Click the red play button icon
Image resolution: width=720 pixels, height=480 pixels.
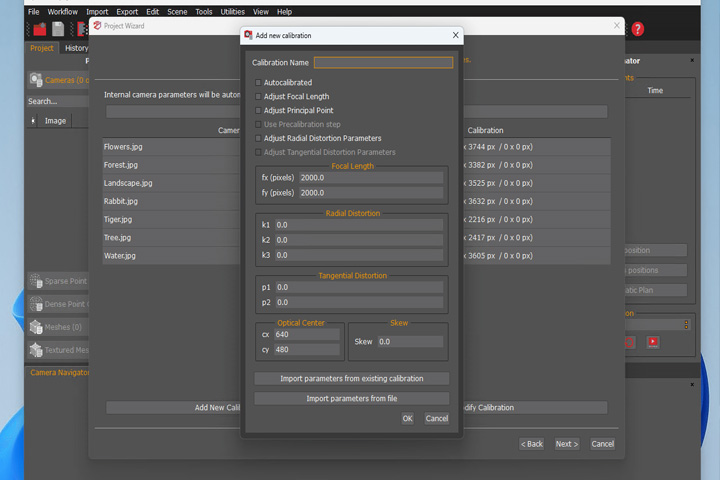click(x=652, y=342)
